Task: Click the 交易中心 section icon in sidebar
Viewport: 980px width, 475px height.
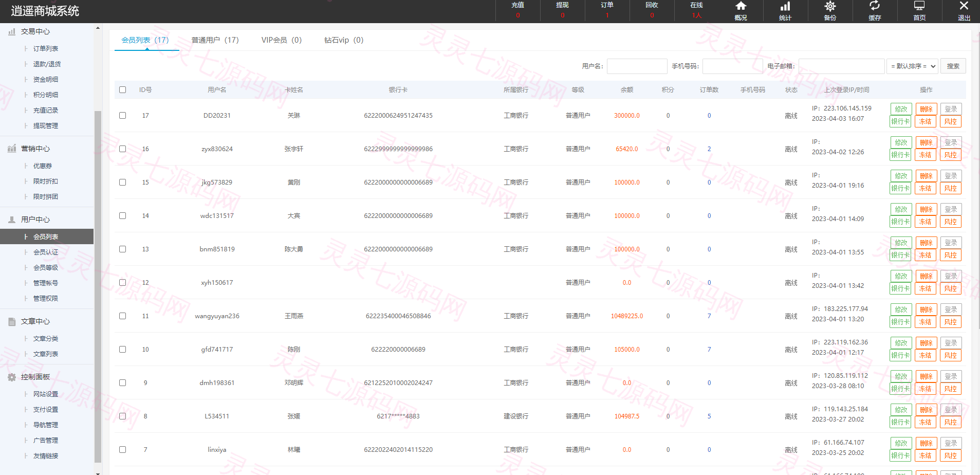Action: coord(12,32)
